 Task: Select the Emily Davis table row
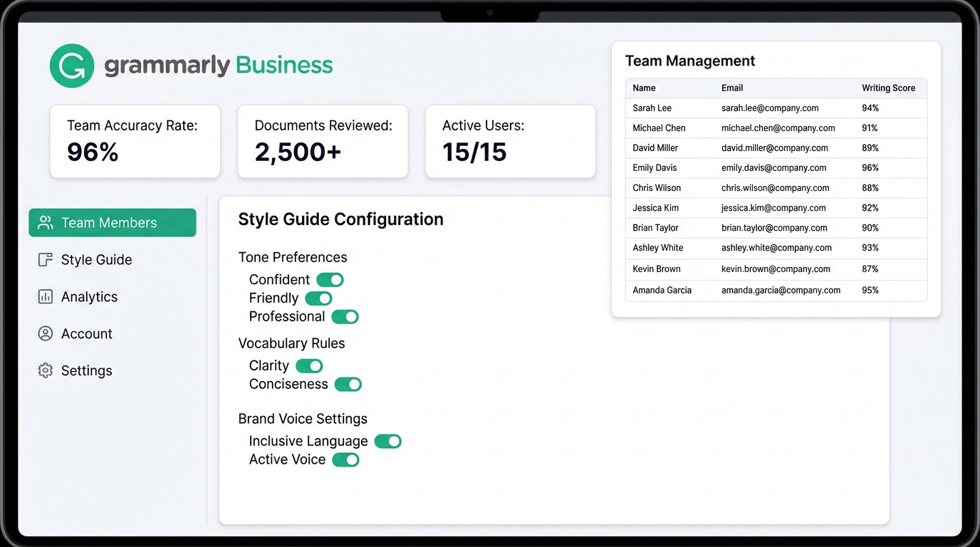click(776, 167)
